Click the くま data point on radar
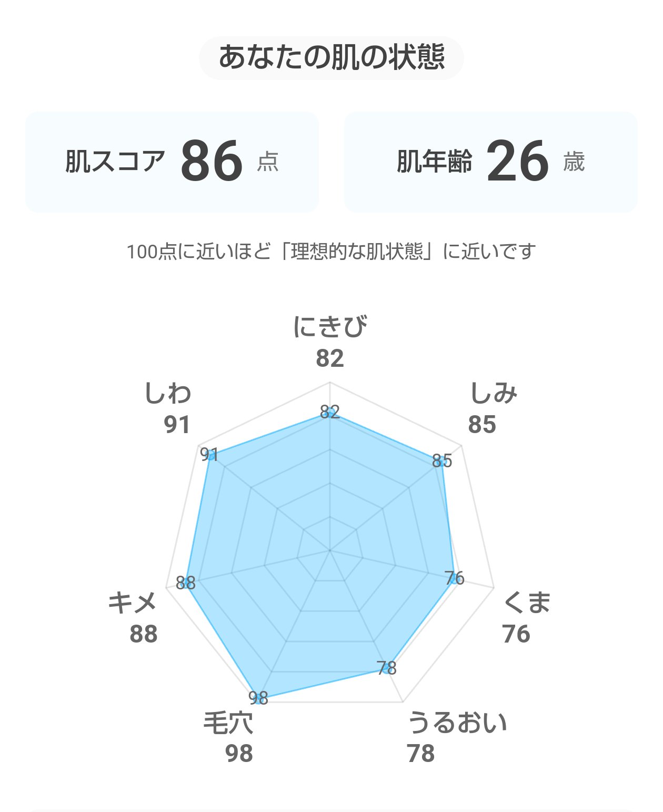The height and width of the screenshot is (812, 663). tap(453, 579)
